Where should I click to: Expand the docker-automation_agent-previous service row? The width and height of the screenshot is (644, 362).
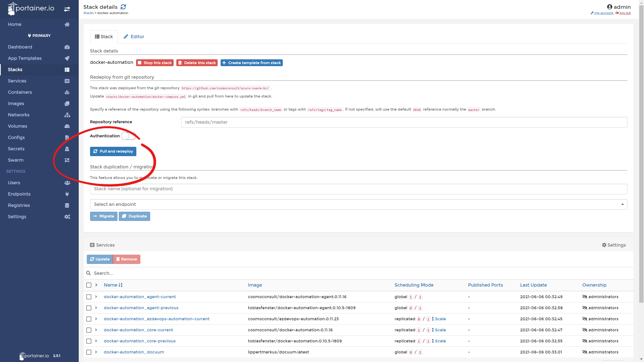point(96,308)
